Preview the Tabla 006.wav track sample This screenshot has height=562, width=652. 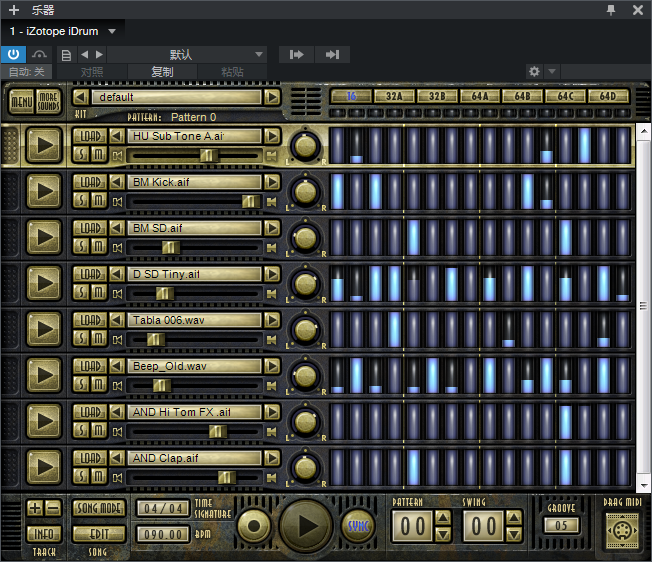click(44, 329)
